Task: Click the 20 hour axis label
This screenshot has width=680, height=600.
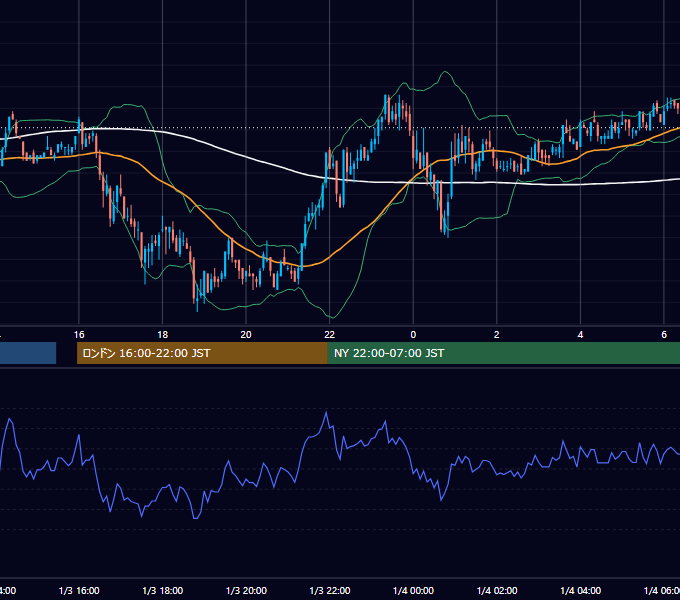Action: pos(246,334)
